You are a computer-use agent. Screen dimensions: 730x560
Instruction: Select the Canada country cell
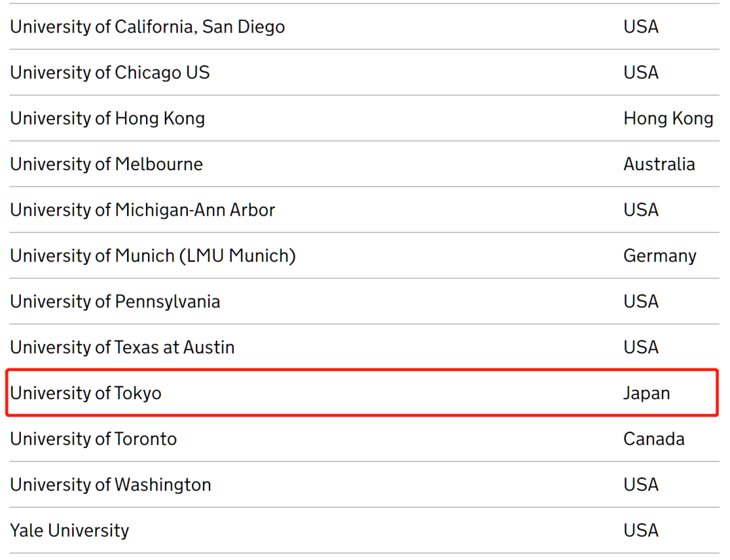[654, 439]
